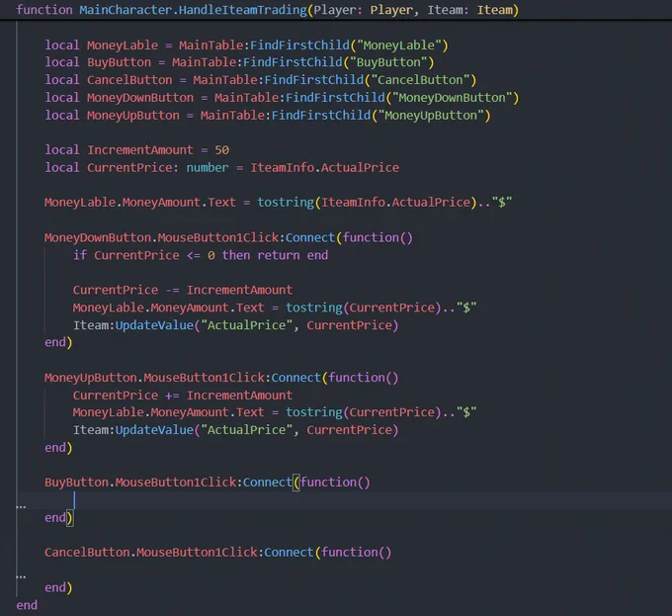Expand the folded body of CancelButton handler

21,576
